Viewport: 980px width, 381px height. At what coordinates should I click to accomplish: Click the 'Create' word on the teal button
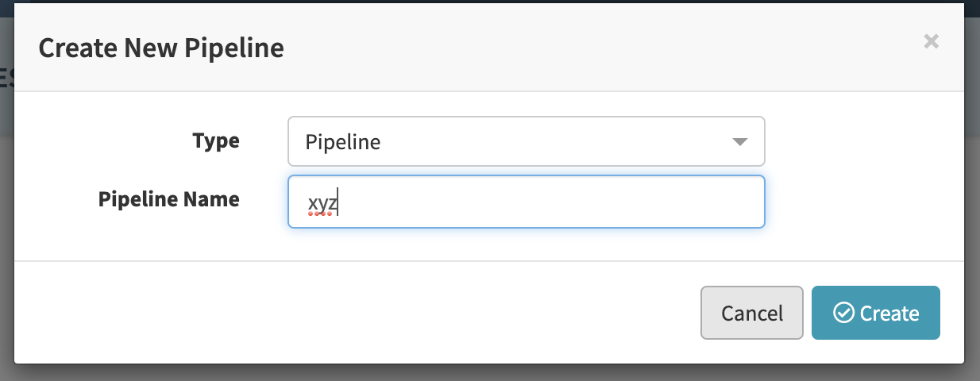[889, 314]
